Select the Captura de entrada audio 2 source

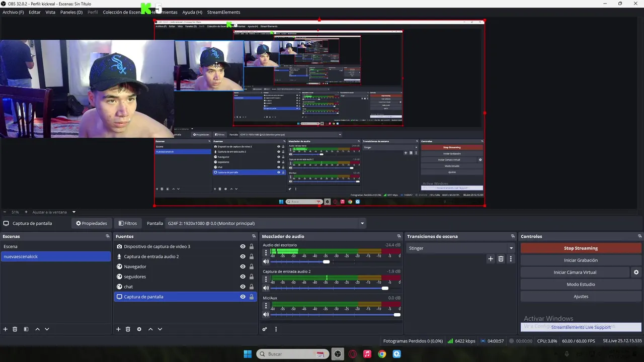(151, 256)
